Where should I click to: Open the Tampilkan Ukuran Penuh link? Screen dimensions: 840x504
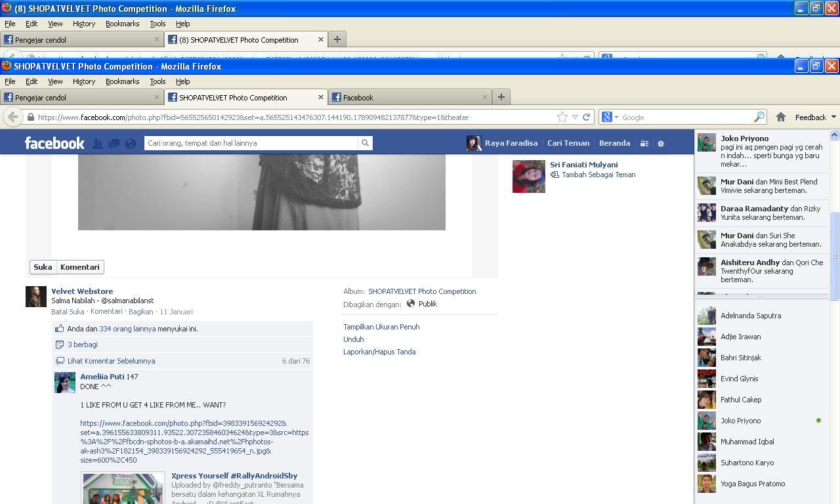click(x=381, y=327)
